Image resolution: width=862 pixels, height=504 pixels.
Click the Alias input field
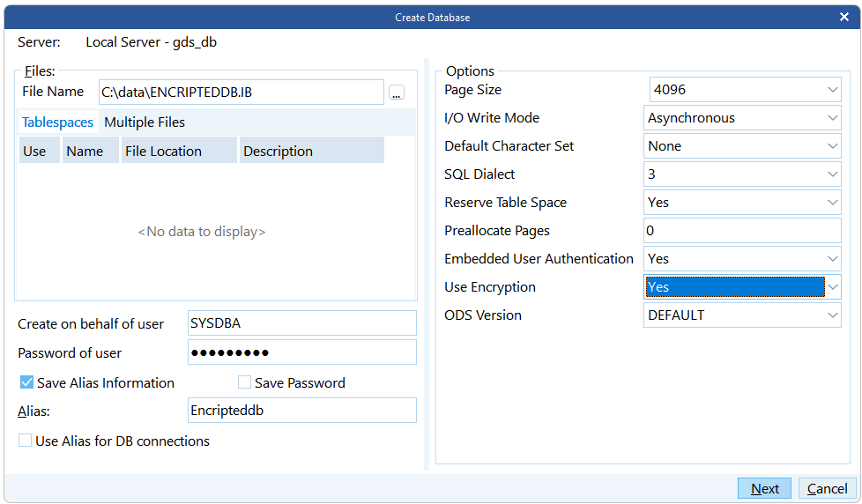[x=301, y=411]
